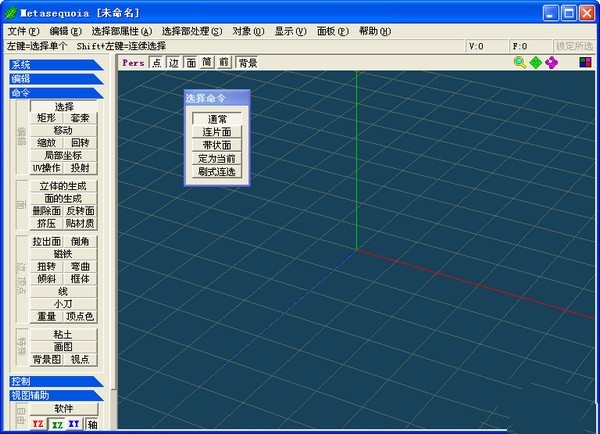Choose 连片面 in the 选择命令 panel
The image size is (600, 434).
click(217, 132)
